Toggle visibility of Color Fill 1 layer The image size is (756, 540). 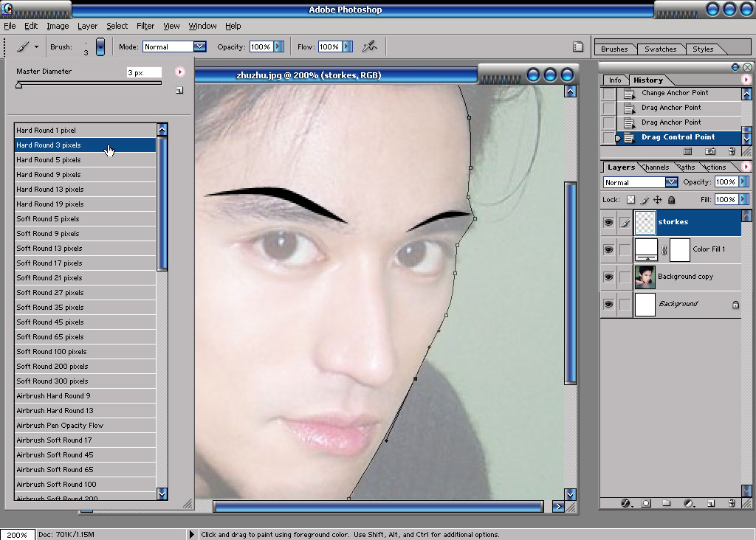[609, 249]
